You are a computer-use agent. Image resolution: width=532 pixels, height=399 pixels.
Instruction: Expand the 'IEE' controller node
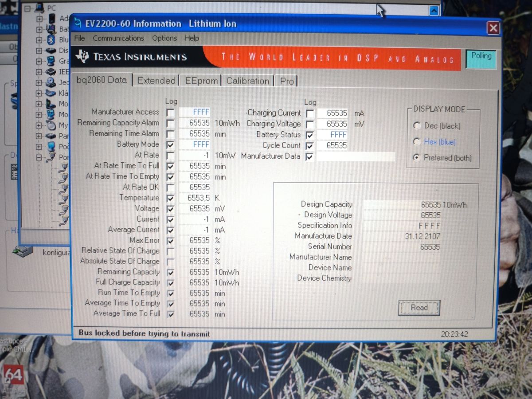[x=39, y=72]
